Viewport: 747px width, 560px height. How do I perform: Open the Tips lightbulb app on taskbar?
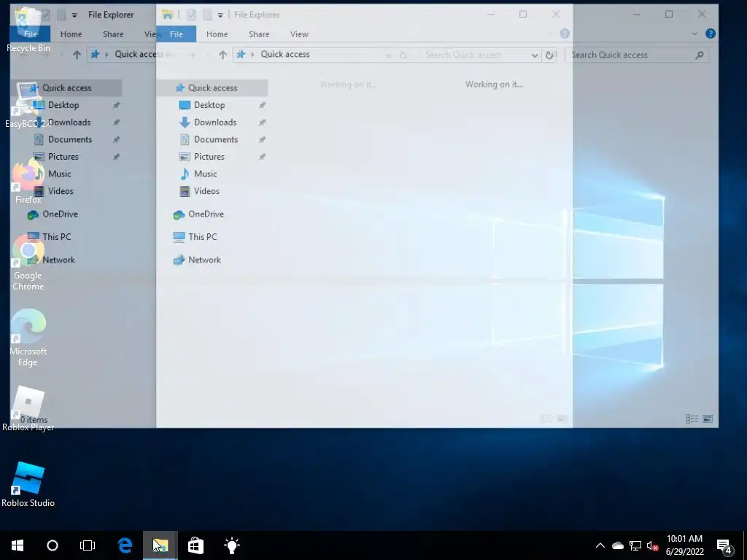click(231, 545)
